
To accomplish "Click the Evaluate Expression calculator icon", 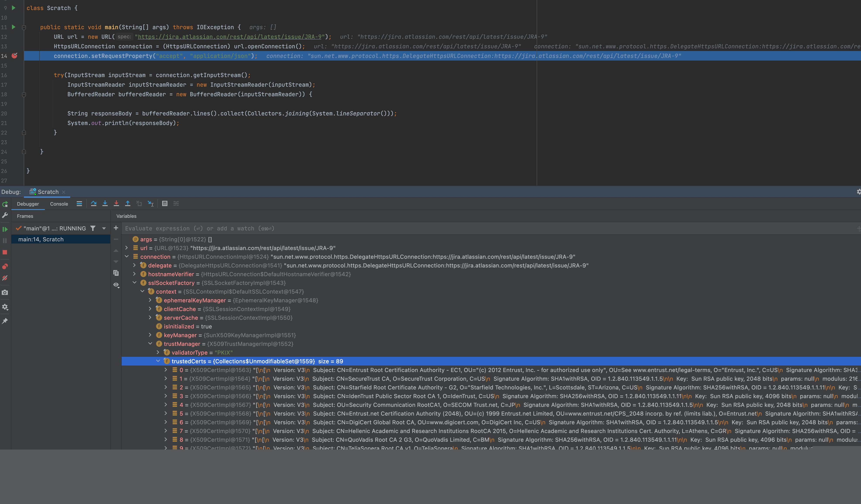I will pos(165,203).
